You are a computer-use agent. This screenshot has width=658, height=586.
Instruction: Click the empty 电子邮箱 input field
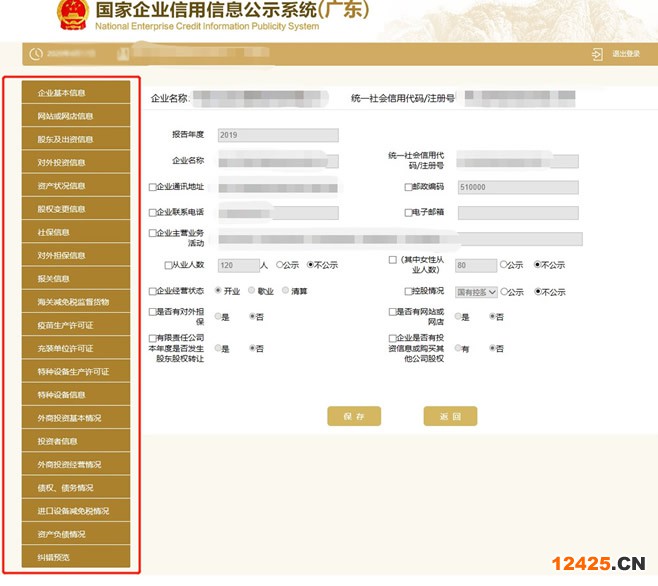518,213
